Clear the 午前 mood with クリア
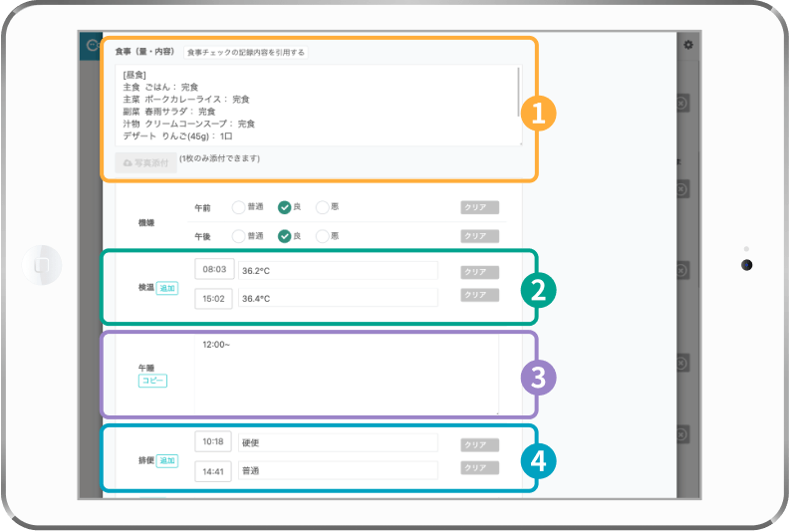The image size is (789, 532). coord(479,207)
